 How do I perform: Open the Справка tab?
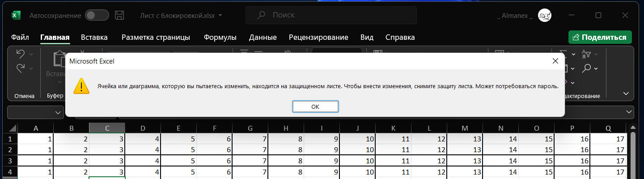[400, 37]
